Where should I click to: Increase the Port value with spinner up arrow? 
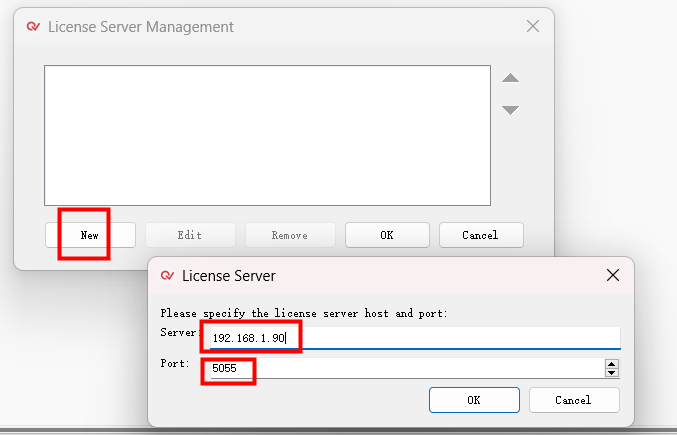coord(611,364)
